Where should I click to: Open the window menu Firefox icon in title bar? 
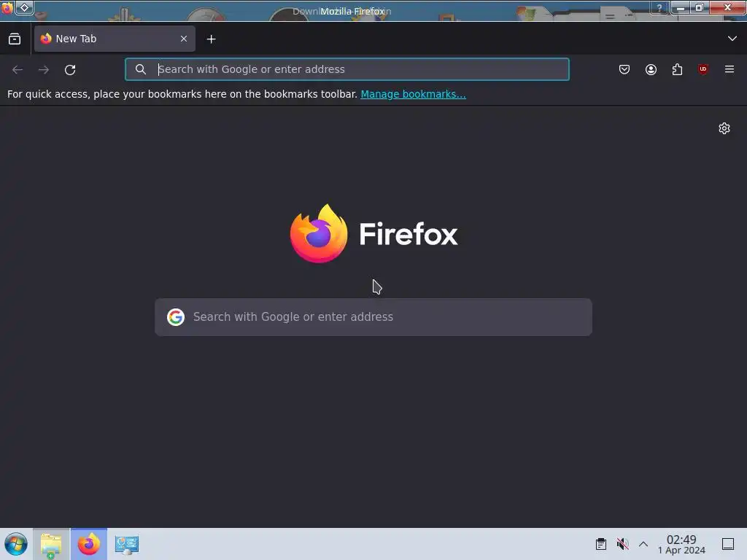pyautogui.click(x=7, y=8)
